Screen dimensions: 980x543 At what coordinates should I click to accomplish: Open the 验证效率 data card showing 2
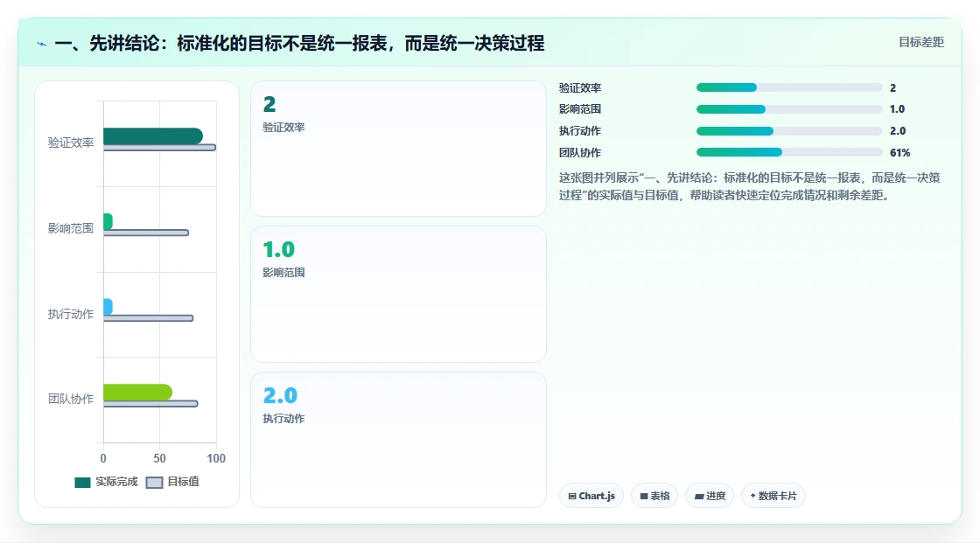pyautogui.click(x=399, y=149)
